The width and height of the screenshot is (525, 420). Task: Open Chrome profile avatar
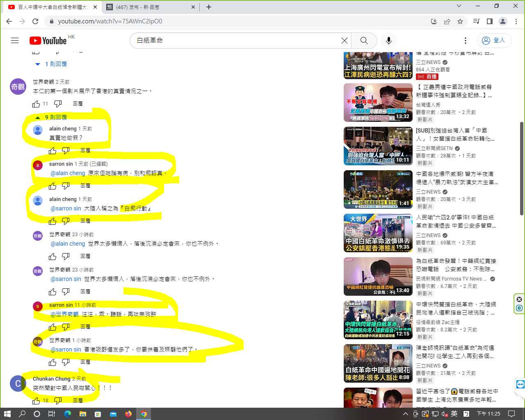pos(503,21)
